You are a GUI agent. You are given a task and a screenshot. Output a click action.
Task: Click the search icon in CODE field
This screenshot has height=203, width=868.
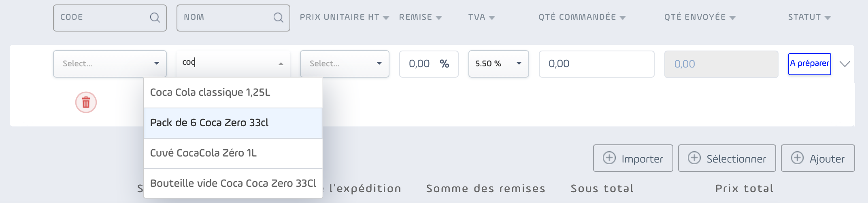tap(155, 17)
